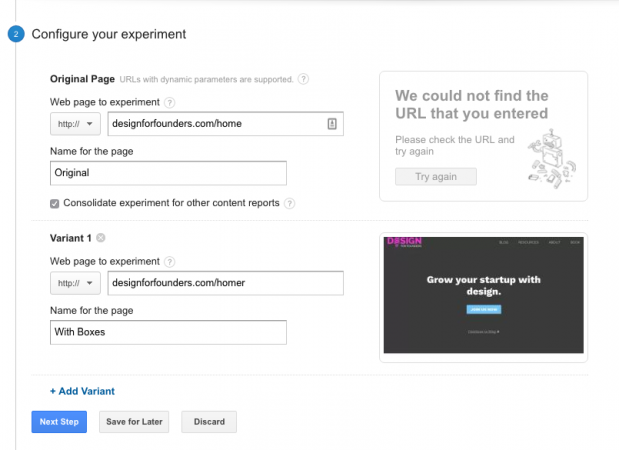
Task: Open http:// protocol dropdown for Original Page
Action: (75, 124)
